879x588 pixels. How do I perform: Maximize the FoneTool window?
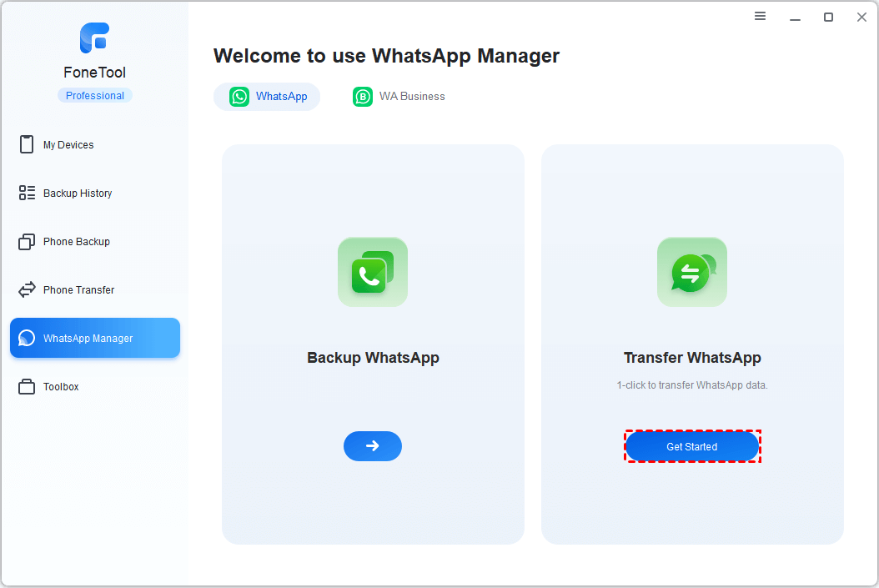(828, 18)
